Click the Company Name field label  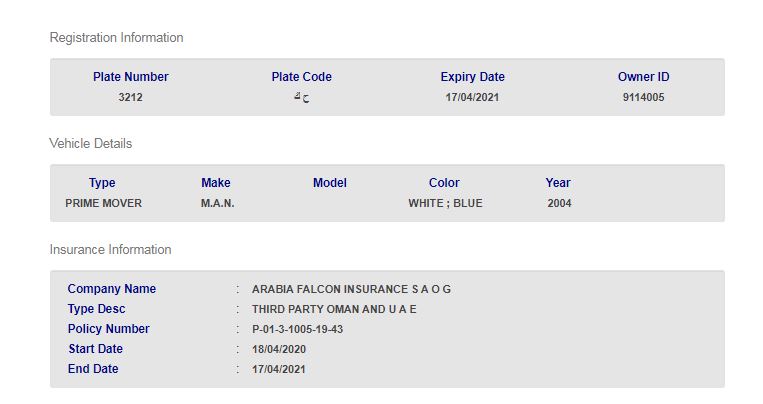[112, 289]
